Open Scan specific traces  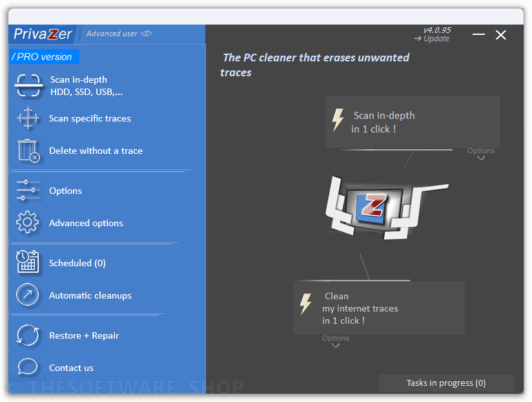(90, 118)
